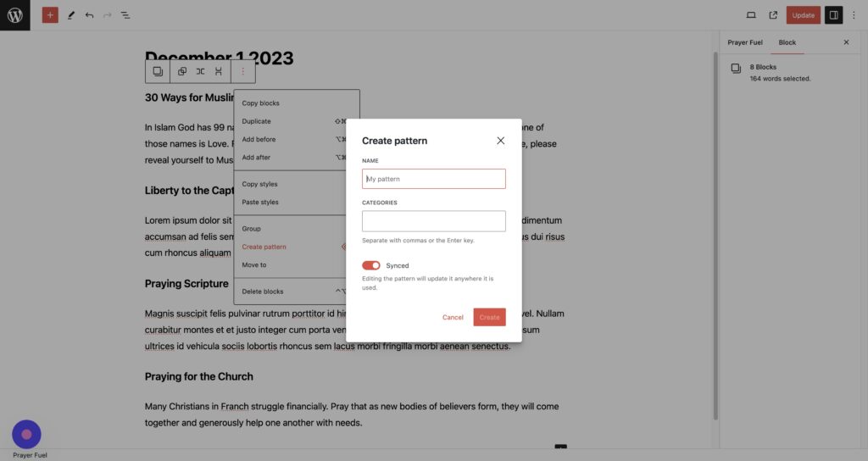
Task: Select the pencil Tools icon
Action: pyautogui.click(x=71, y=15)
